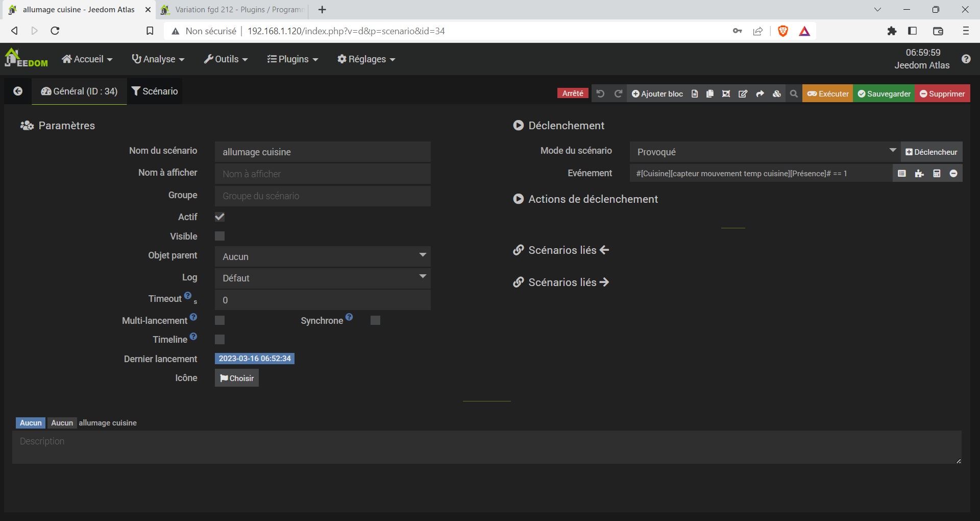980x521 pixels.
Task: Open the Objet parent dropdown
Action: pyautogui.click(x=322, y=256)
